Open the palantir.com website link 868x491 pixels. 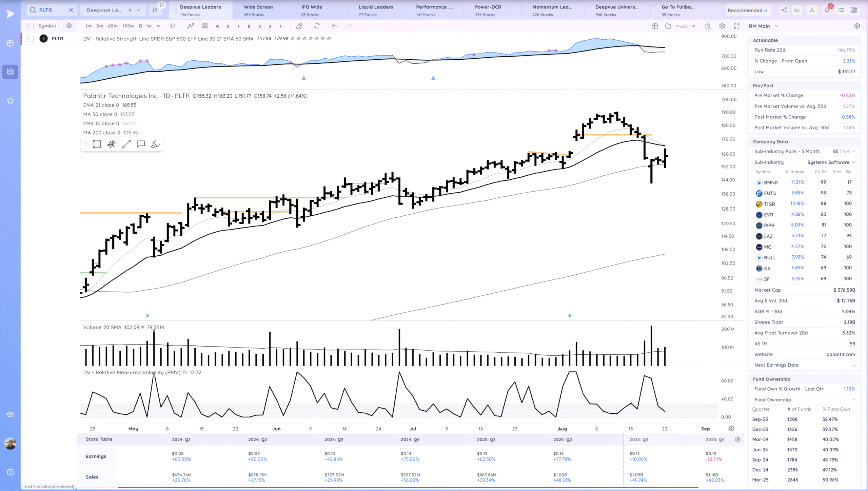(x=841, y=354)
